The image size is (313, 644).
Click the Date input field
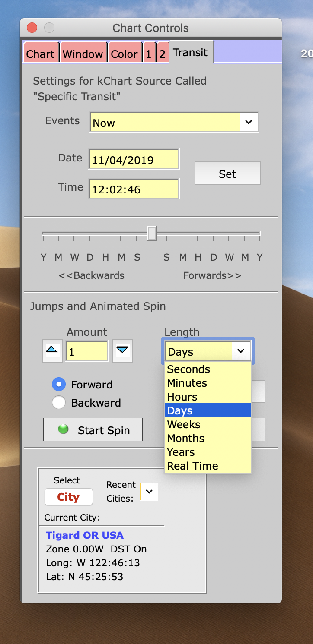point(134,160)
